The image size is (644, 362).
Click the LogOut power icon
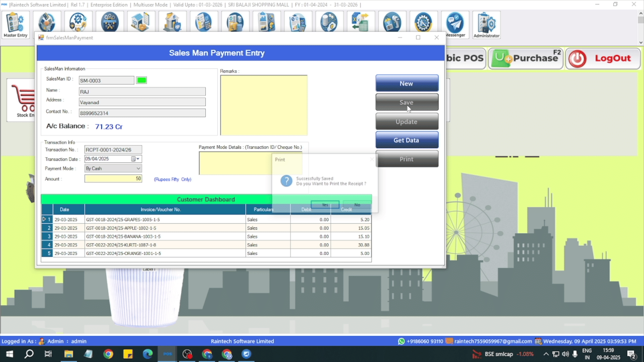pyautogui.click(x=577, y=59)
